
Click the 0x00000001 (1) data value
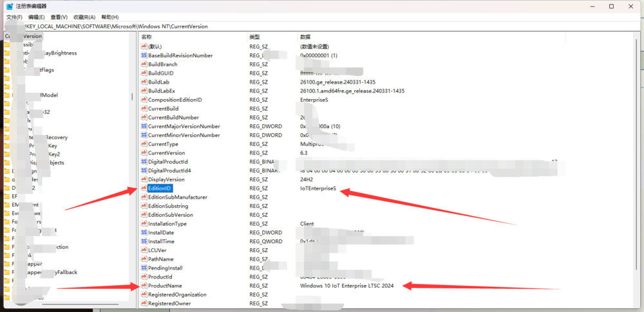click(319, 55)
